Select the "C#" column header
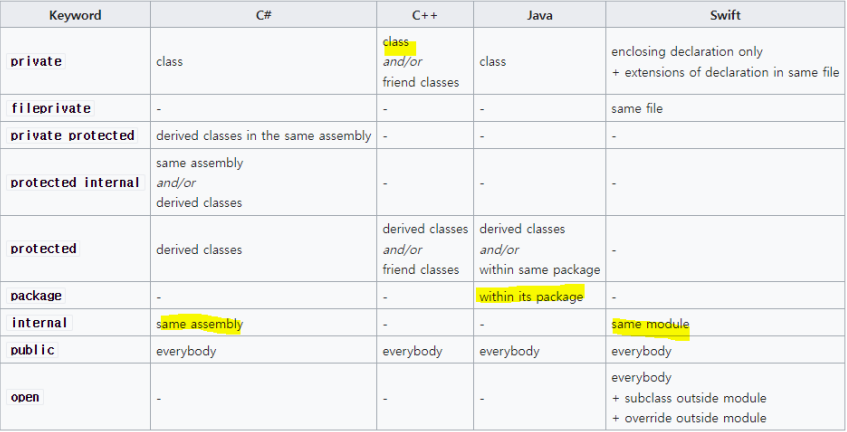 [264, 15]
